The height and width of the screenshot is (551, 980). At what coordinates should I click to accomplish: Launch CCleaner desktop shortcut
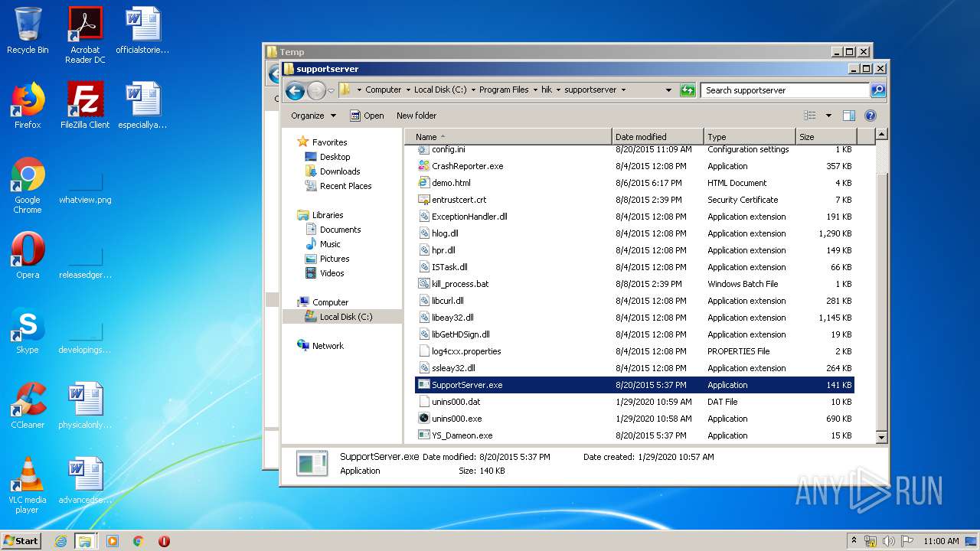28,406
